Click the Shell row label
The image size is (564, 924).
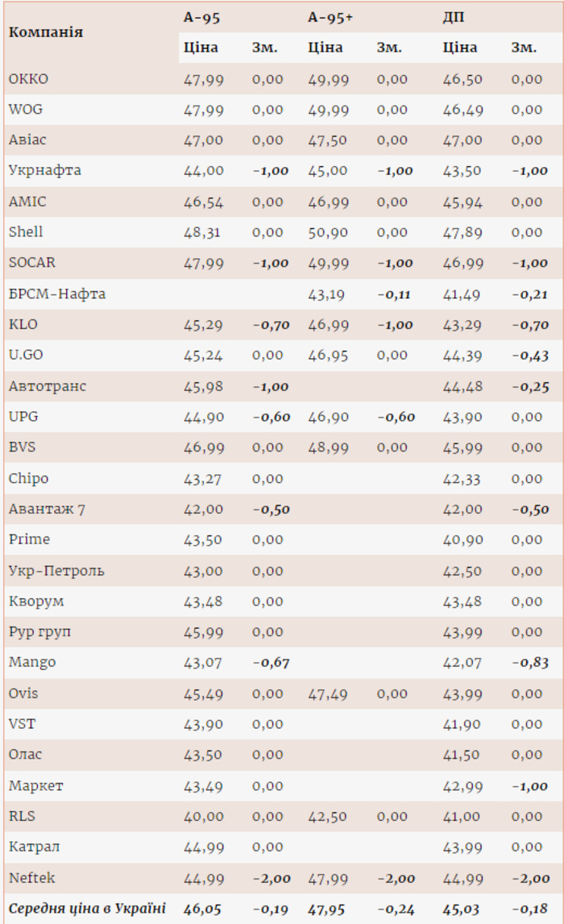(x=26, y=231)
